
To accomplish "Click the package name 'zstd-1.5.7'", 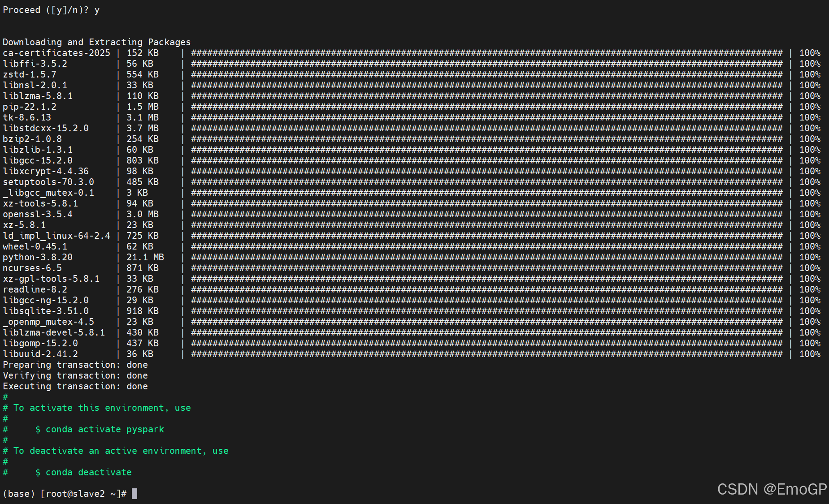I will coord(30,74).
